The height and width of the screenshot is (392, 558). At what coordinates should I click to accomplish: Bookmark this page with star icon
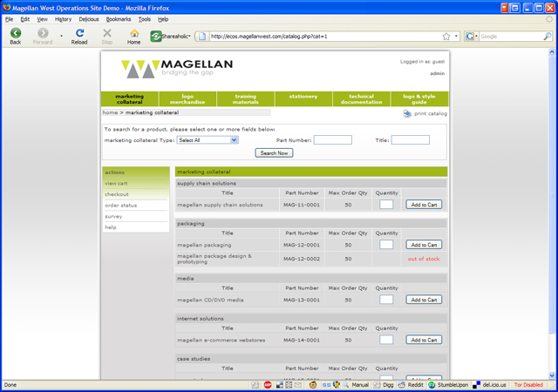pos(446,37)
